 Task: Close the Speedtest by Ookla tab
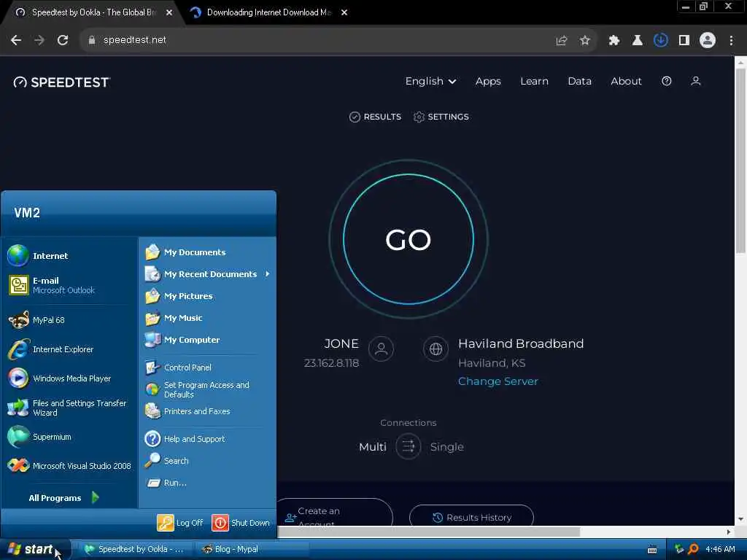pyautogui.click(x=169, y=13)
